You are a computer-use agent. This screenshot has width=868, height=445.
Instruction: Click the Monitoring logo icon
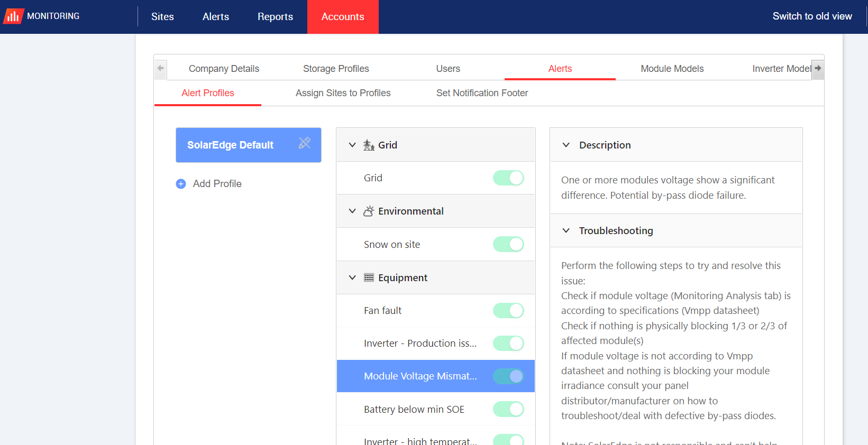[13, 16]
